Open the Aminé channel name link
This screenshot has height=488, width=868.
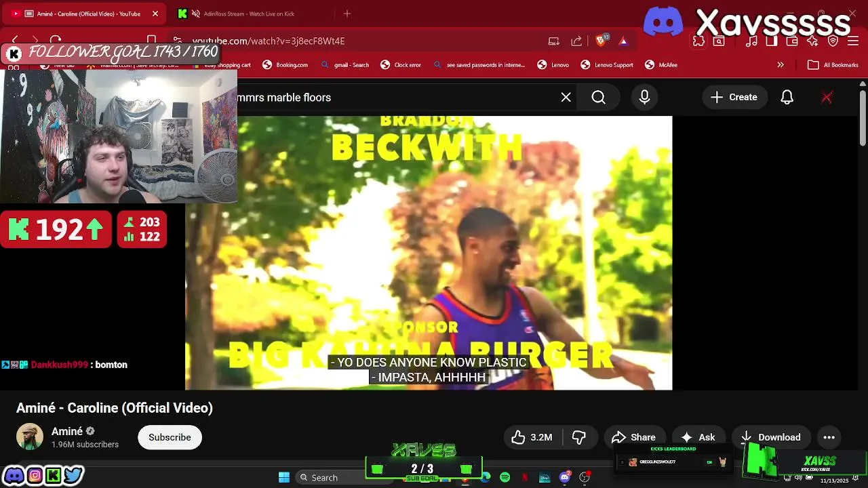[x=67, y=432]
